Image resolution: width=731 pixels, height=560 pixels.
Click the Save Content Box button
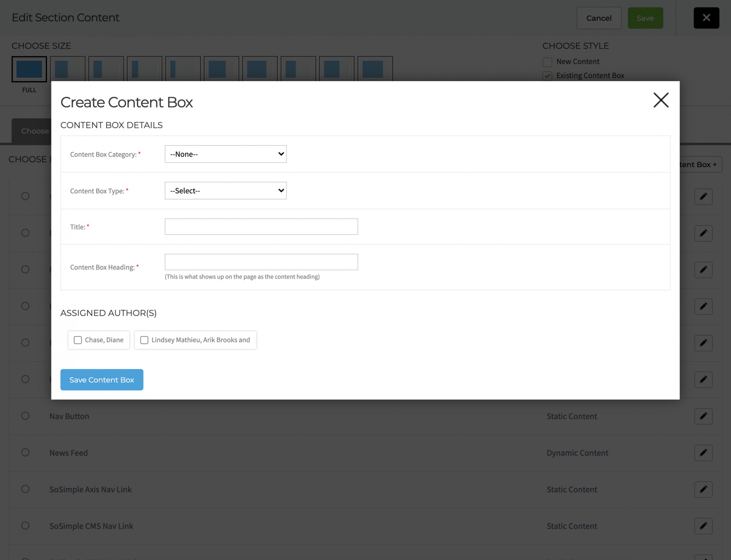(102, 380)
